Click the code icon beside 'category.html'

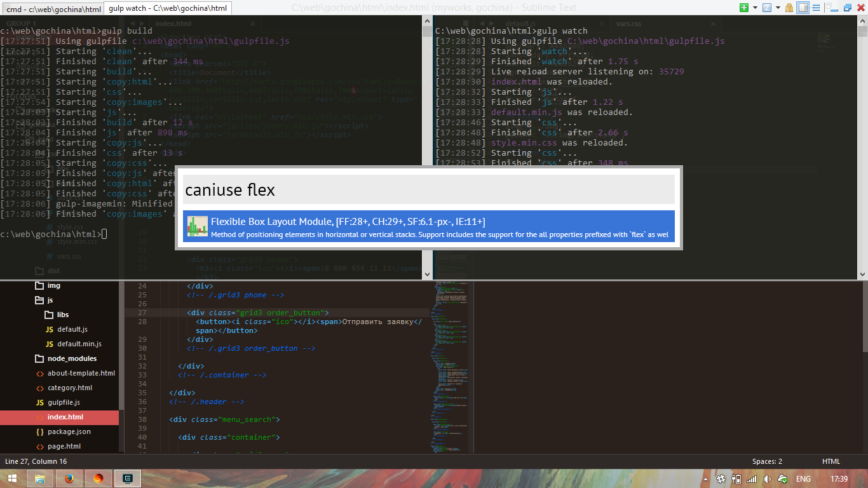pos(39,388)
